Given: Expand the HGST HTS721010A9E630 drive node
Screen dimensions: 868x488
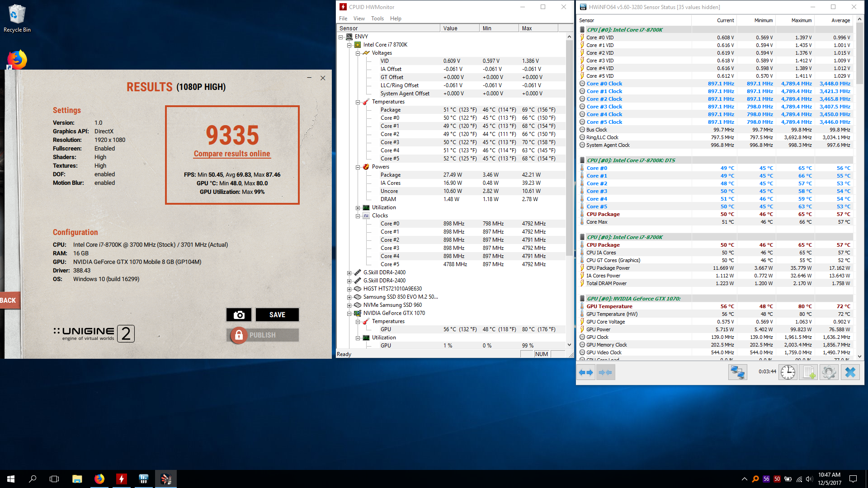Looking at the screenshot, I should [x=349, y=289].
